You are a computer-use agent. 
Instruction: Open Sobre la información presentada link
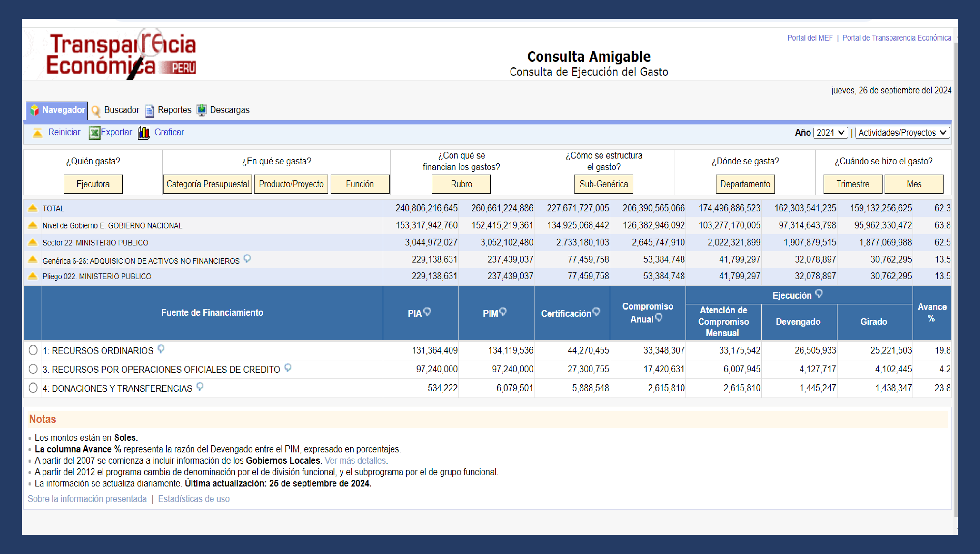pyautogui.click(x=87, y=498)
